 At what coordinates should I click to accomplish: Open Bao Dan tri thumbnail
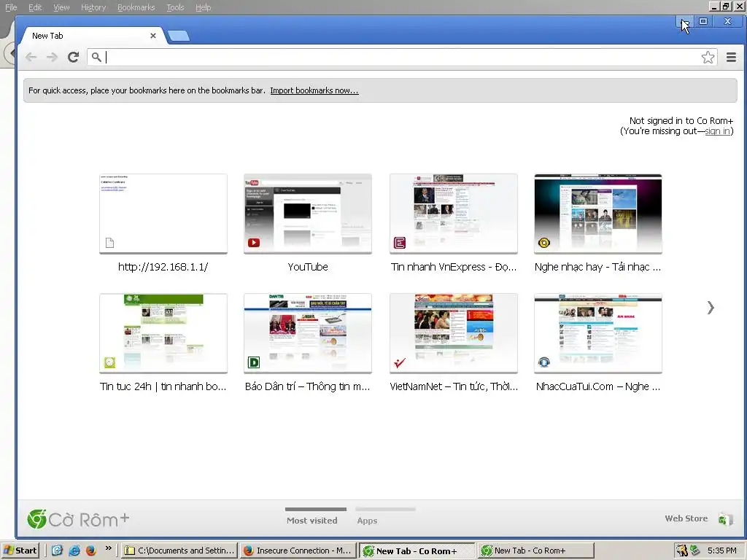point(308,333)
